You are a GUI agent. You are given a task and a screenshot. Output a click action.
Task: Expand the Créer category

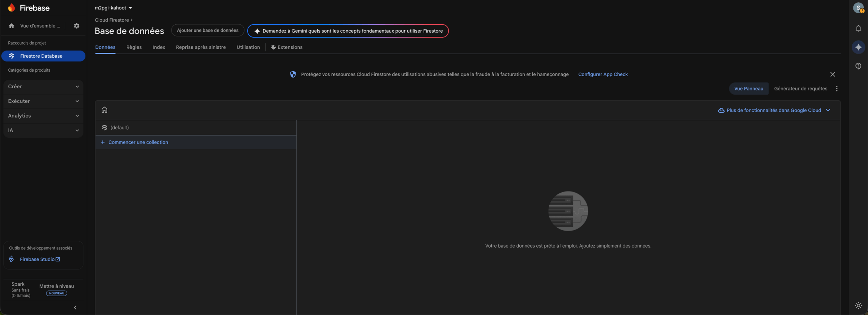(x=43, y=87)
